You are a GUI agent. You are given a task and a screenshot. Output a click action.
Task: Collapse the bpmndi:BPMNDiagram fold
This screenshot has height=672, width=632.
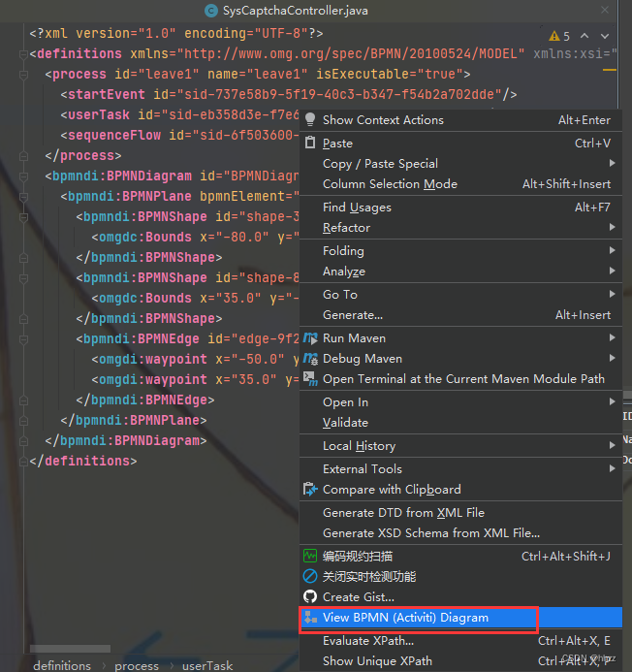pyautogui.click(x=23, y=176)
